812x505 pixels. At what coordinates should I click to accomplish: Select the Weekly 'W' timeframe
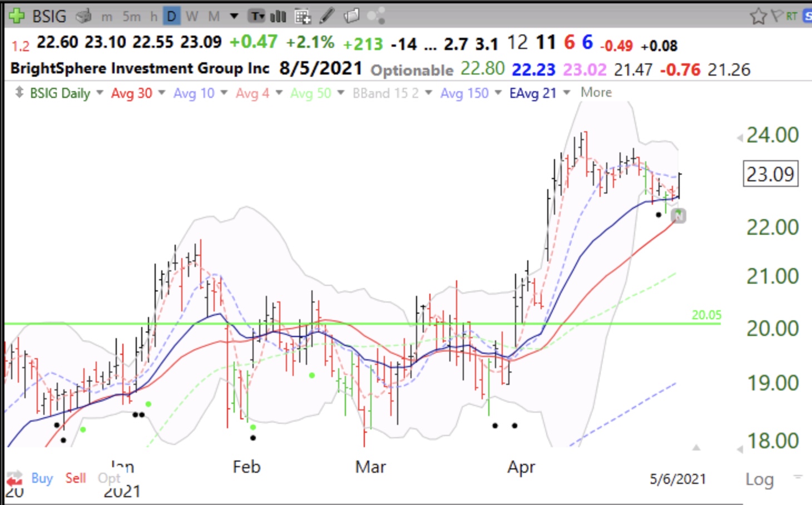pyautogui.click(x=192, y=17)
